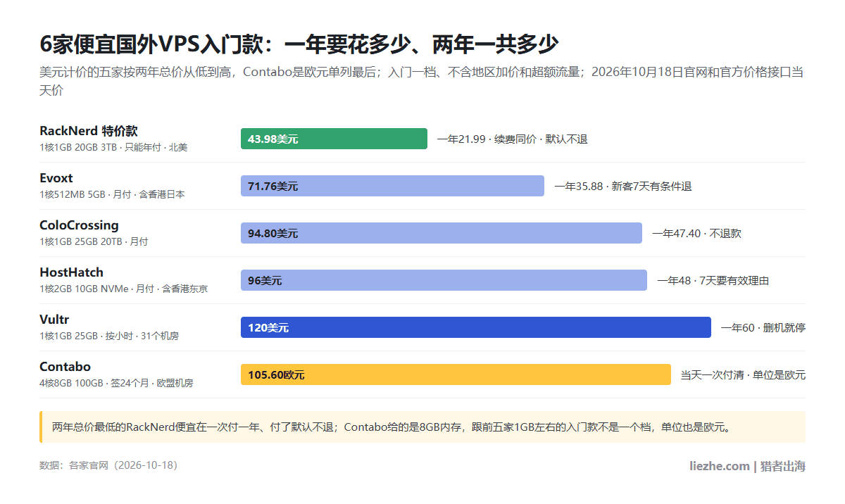The width and height of the screenshot is (845, 504).
Task: Click Contabo specs 4核8GB 100GB text
Action: click(116, 384)
